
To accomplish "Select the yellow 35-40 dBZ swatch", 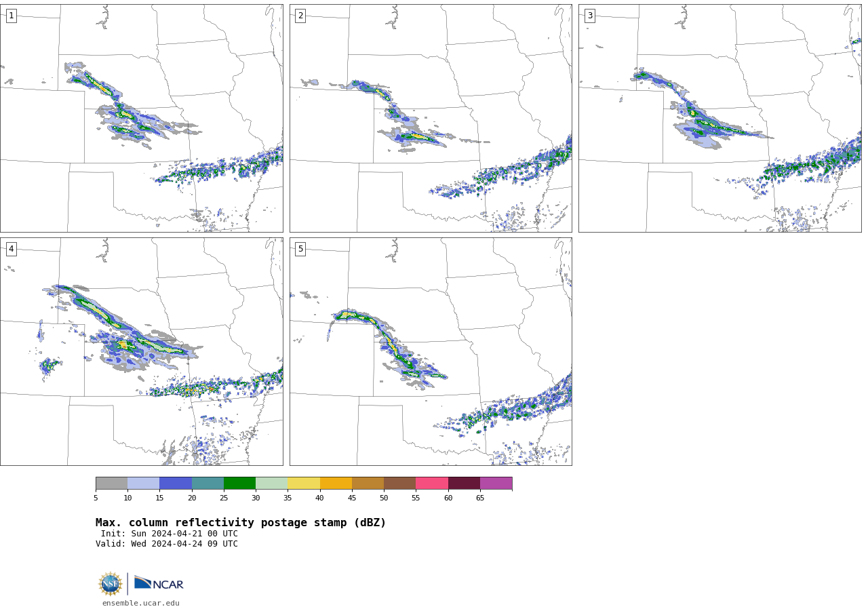I will point(304,483).
